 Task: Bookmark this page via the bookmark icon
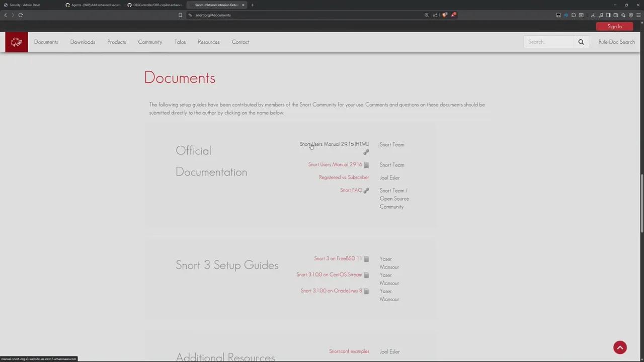180,15
